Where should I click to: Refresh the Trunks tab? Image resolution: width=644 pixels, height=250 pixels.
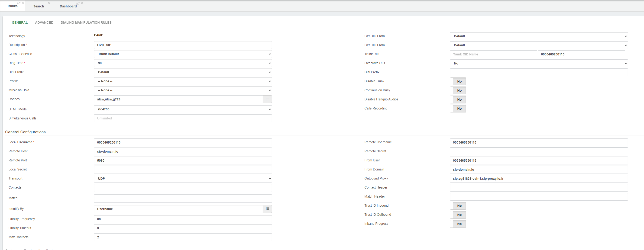19,3
